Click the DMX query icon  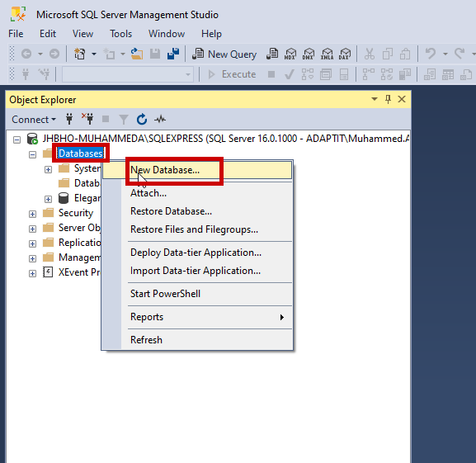coord(309,54)
